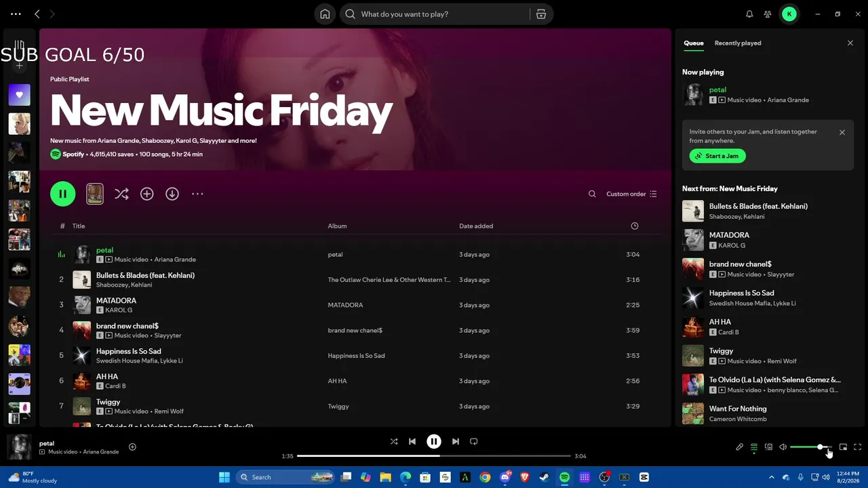This screenshot has width=868, height=488.
Task: Open the green K profile avatar
Action: (789, 14)
